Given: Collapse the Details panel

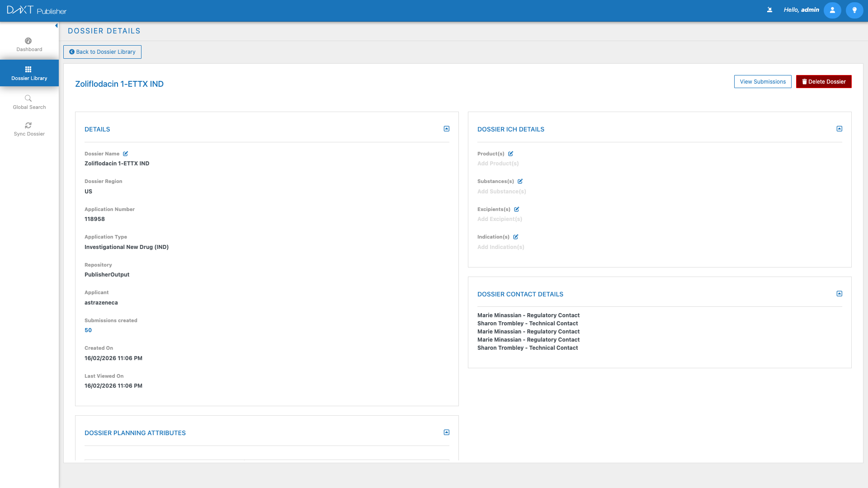Looking at the screenshot, I should (x=446, y=129).
